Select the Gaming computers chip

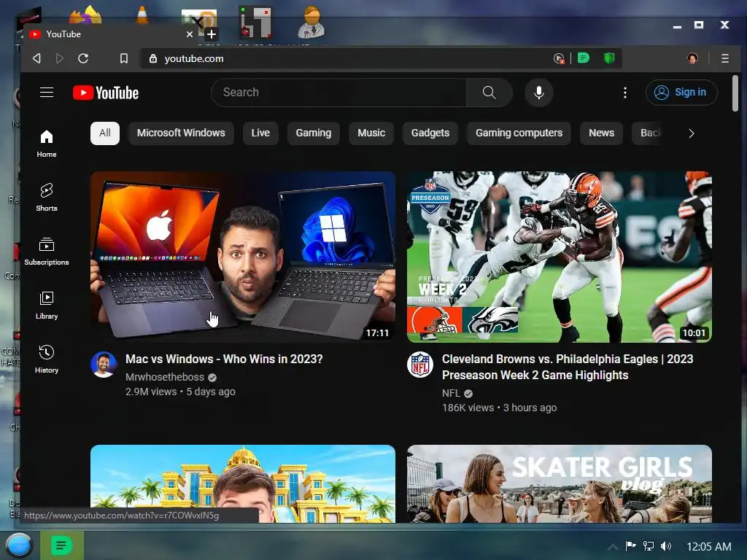519,133
